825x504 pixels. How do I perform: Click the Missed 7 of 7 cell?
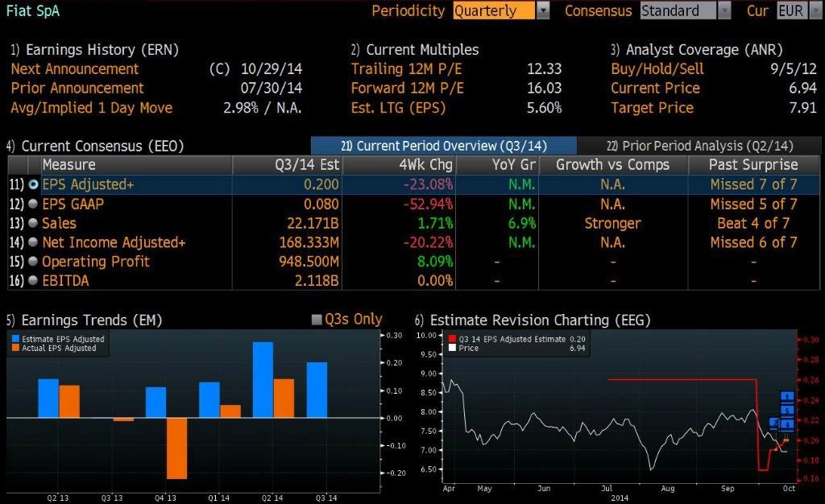pos(753,184)
